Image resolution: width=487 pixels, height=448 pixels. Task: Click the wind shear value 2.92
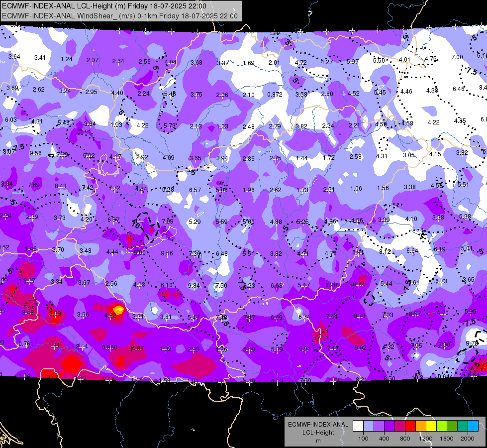tap(142, 157)
